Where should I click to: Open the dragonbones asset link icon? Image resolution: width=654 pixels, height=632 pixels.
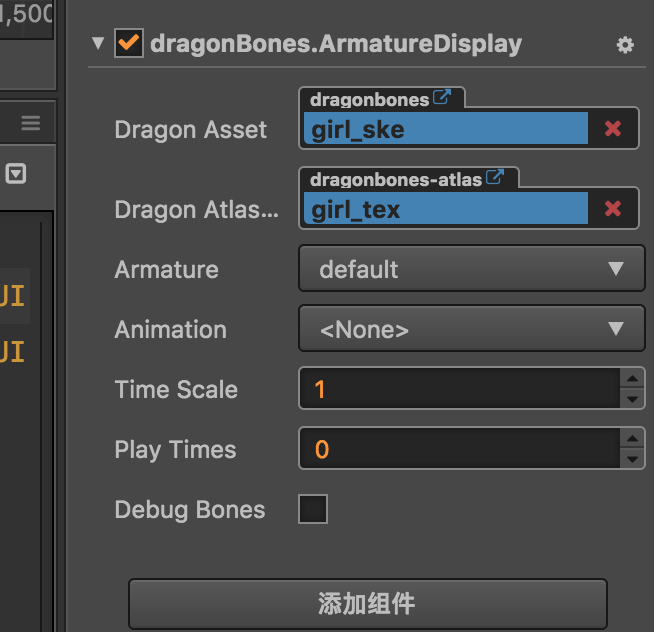pos(441,98)
